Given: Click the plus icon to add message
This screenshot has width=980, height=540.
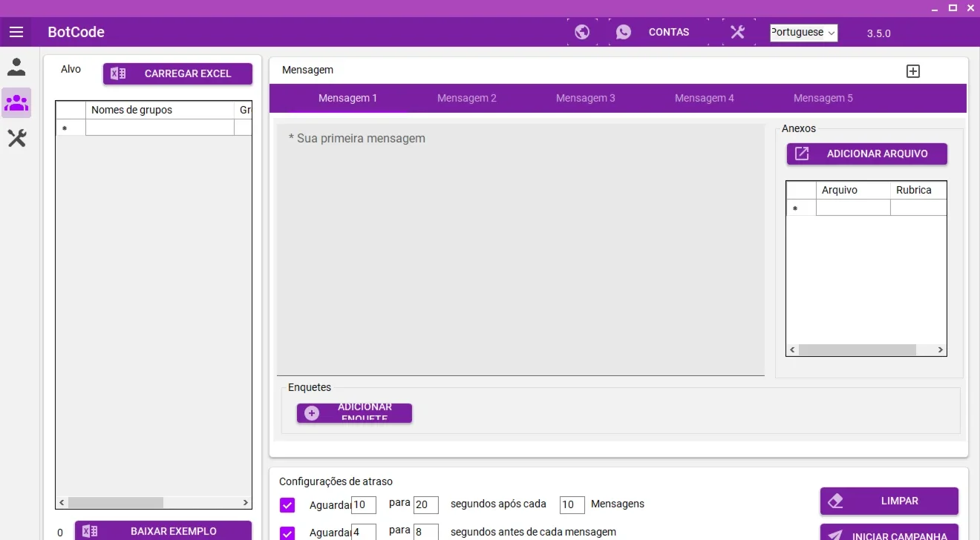Looking at the screenshot, I should click(x=913, y=71).
